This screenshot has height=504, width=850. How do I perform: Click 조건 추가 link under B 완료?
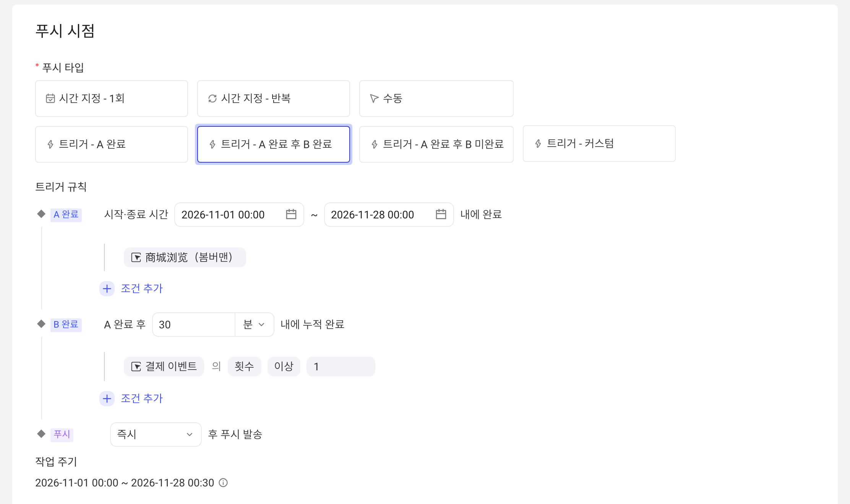(142, 399)
